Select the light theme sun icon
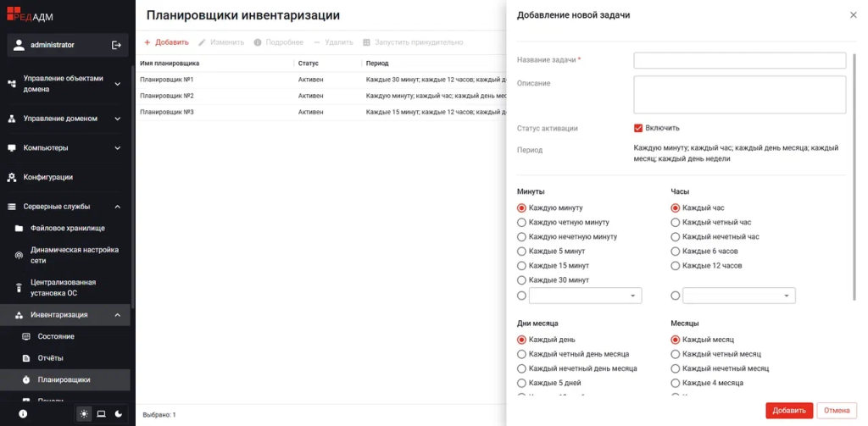 click(x=84, y=413)
